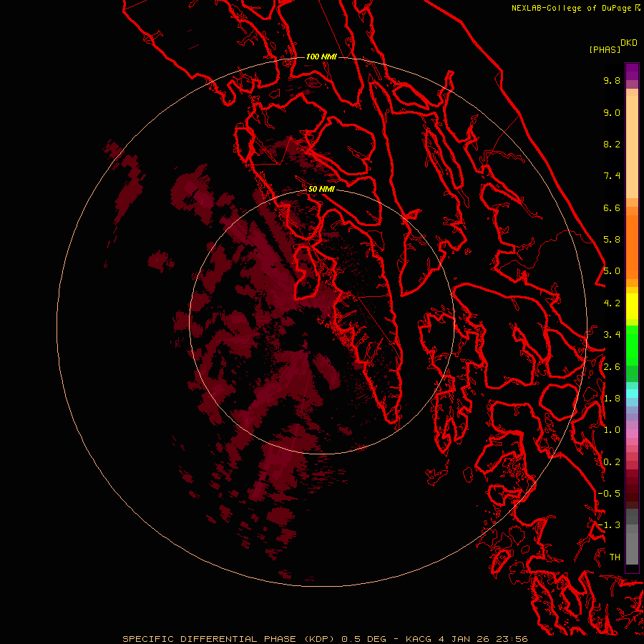Click the gray TH swatch in the legend
This screenshot has height=644, width=644.
point(632,548)
